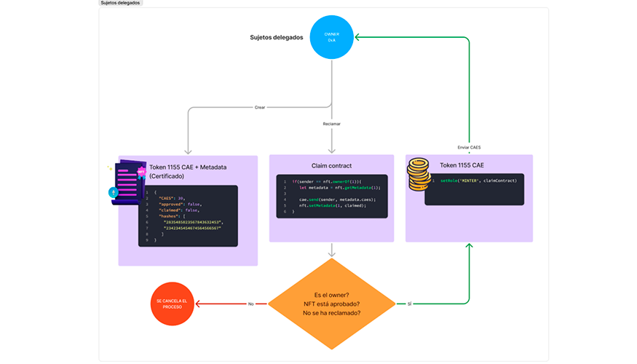Select the gold coins stack icon
The width and height of the screenshot is (637, 364).
click(x=419, y=174)
